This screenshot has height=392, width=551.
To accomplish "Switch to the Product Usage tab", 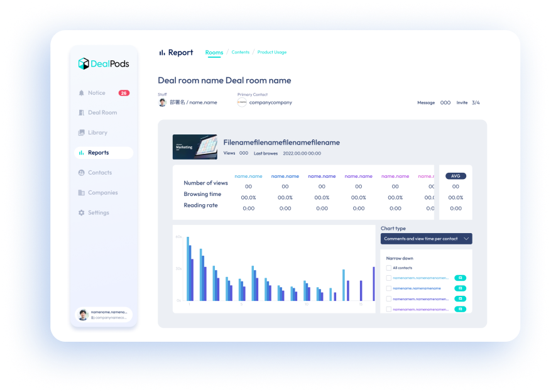I will click(x=271, y=52).
